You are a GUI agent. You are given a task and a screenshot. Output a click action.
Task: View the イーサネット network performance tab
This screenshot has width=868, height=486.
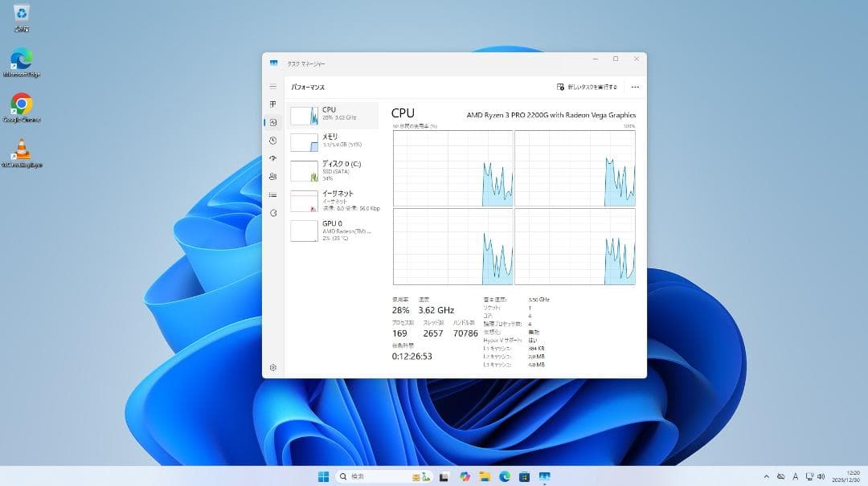click(x=331, y=199)
